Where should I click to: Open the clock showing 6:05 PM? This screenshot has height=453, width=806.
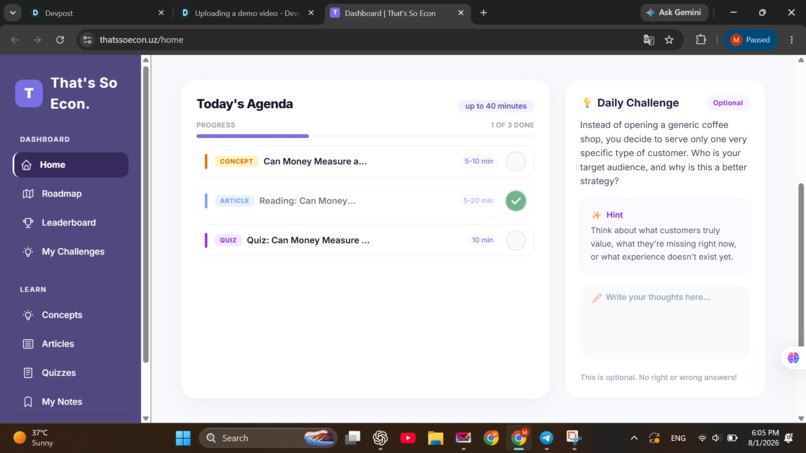click(763, 438)
